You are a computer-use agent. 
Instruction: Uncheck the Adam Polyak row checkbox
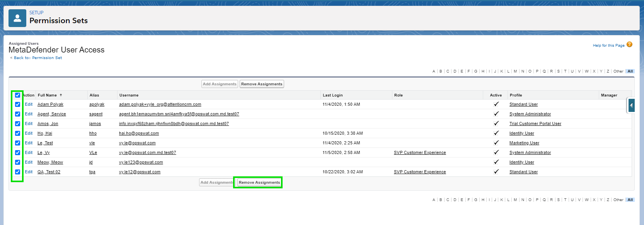pyautogui.click(x=17, y=104)
